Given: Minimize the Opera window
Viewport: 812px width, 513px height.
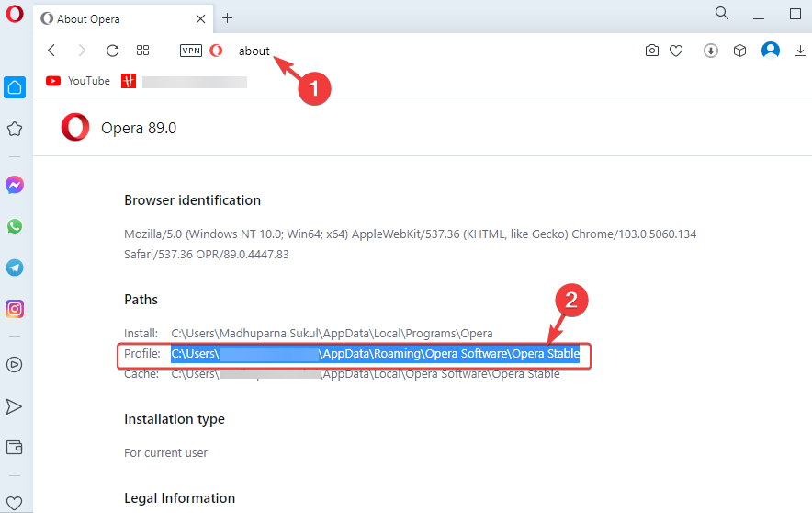Looking at the screenshot, I should pyautogui.click(x=759, y=18).
